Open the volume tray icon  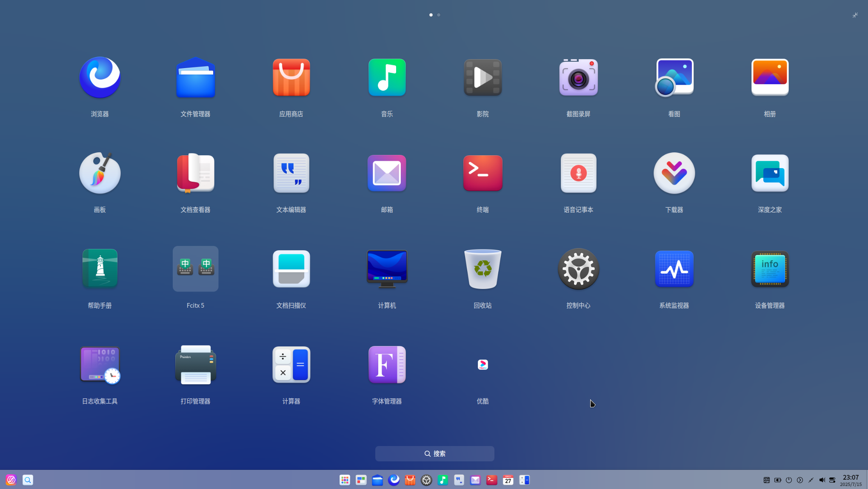pyautogui.click(x=822, y=480)
